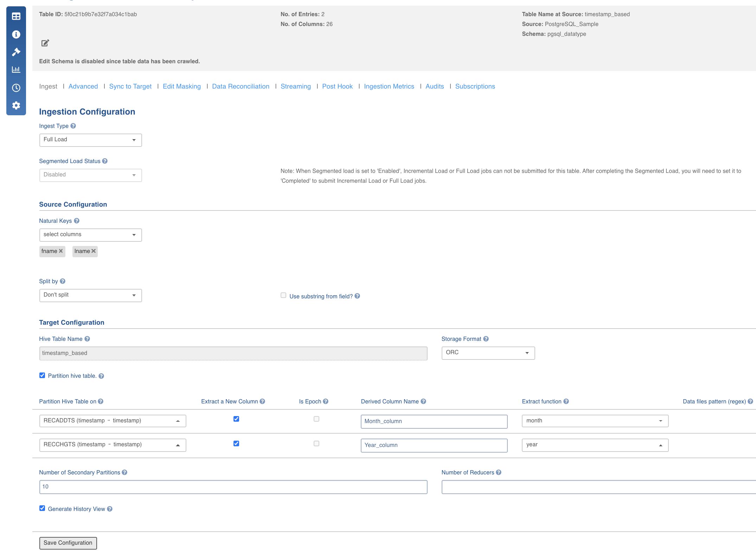
Task: Show help for Partition Hive Table on
Action: coord(101,401)
